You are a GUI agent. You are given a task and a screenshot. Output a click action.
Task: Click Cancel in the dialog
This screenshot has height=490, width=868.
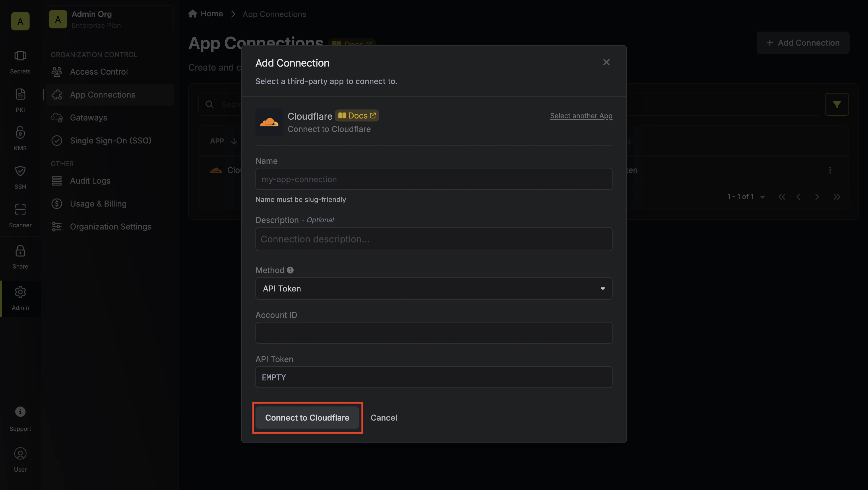tap(384, 418)
